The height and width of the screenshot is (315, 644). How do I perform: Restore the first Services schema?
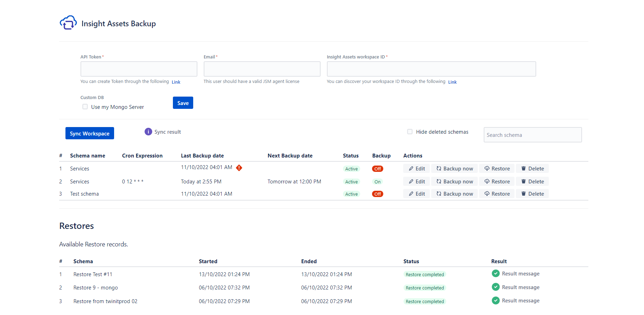pos(497,169)
